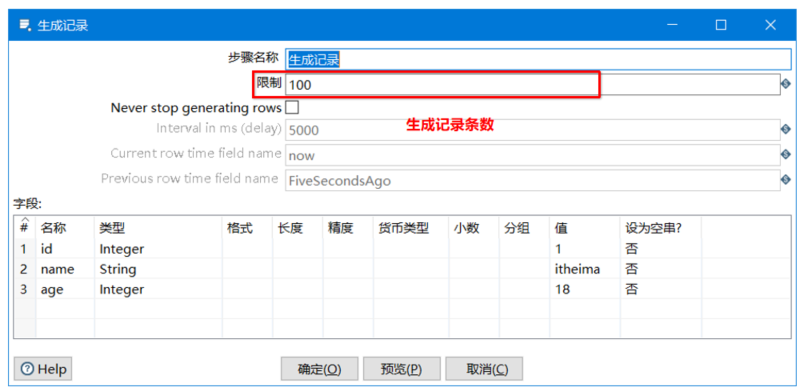Click the String type cell
This screenshot has width=808, height=392.
pos(158,269)
